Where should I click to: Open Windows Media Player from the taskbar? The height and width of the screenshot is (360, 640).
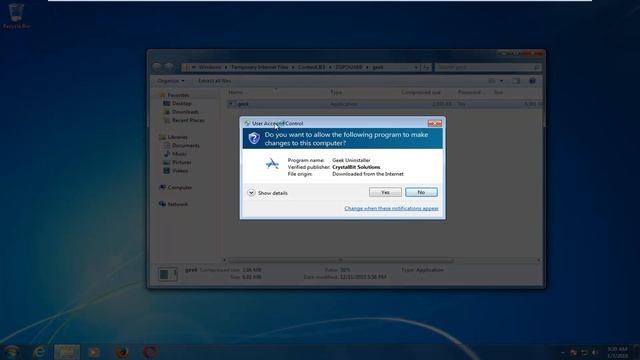click(94, 352)
